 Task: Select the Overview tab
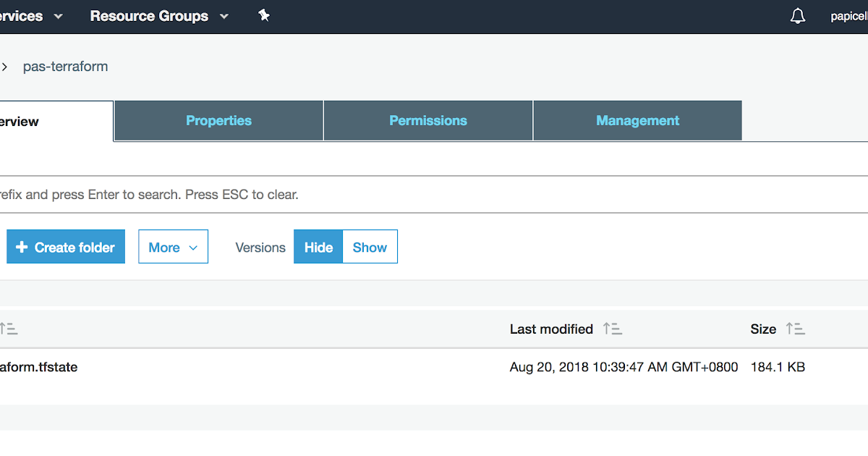(27, 121)
